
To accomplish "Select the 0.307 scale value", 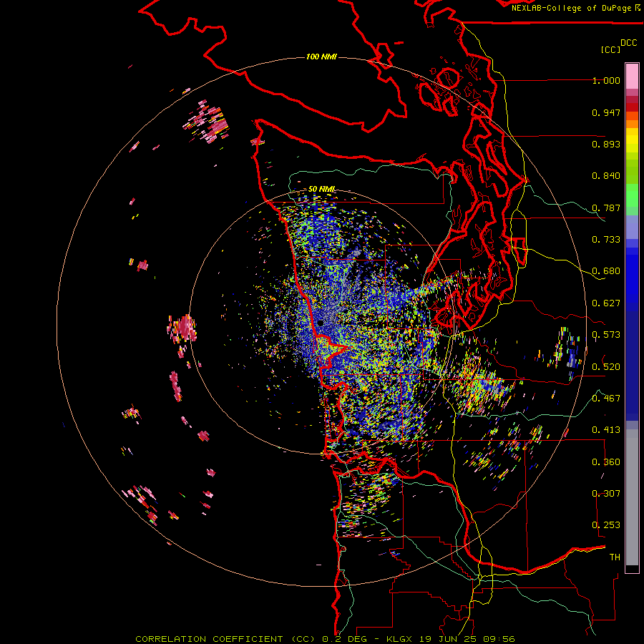I will (x=606, y=493).
